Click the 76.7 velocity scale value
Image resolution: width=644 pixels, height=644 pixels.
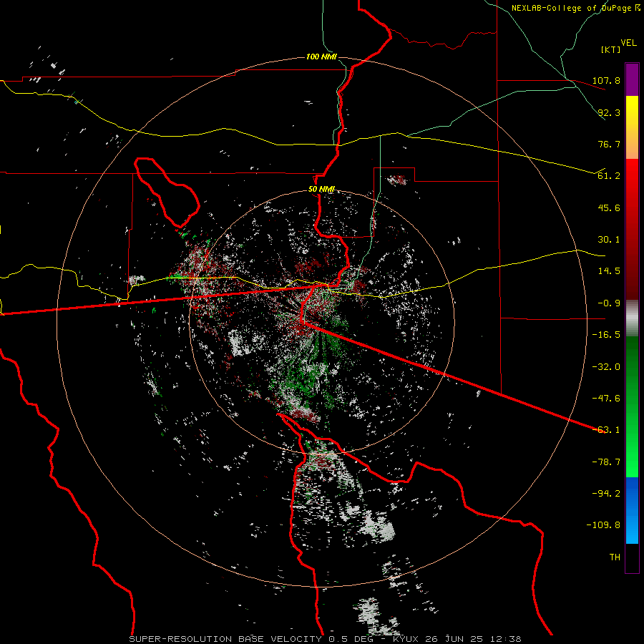pos(609,144)
